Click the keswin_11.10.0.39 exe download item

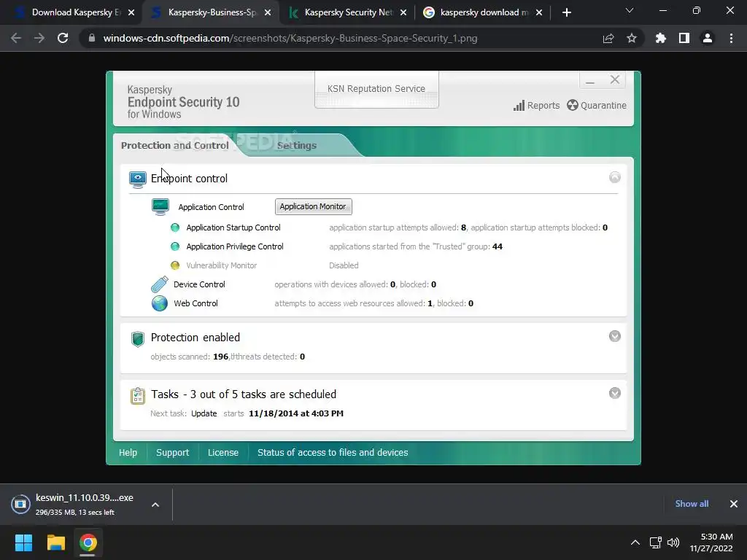click(85, 505)
